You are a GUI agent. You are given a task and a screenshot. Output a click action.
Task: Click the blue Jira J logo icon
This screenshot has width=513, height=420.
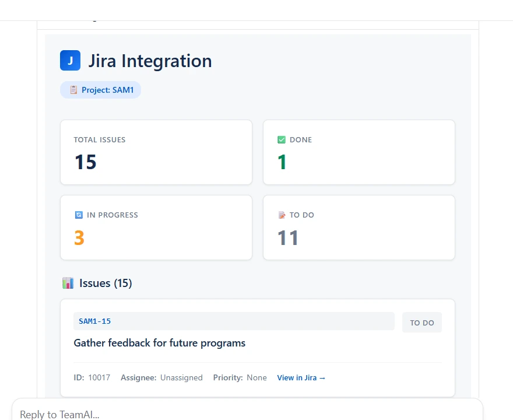pos(70,61)
